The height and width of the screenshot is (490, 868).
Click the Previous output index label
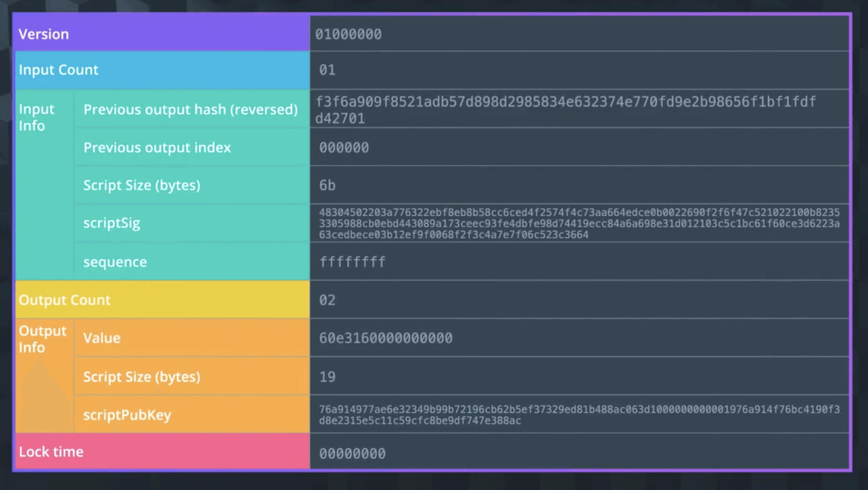157,148
